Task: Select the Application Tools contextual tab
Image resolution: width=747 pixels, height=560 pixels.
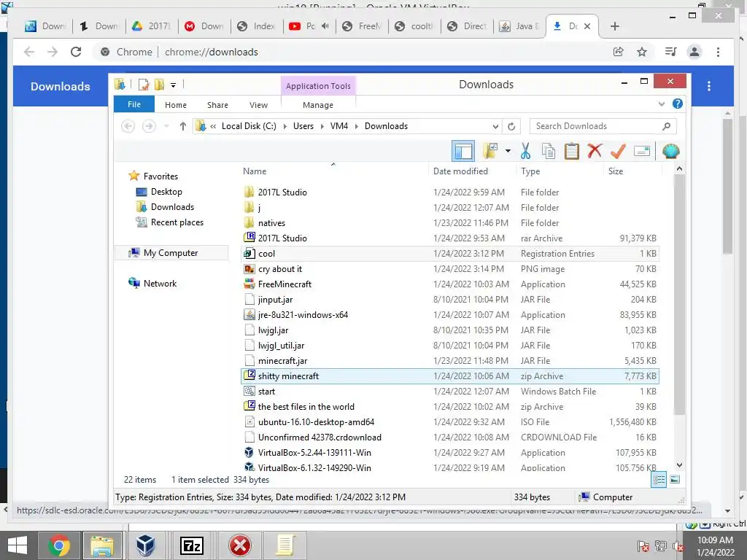Action: [x=318, y=86]
